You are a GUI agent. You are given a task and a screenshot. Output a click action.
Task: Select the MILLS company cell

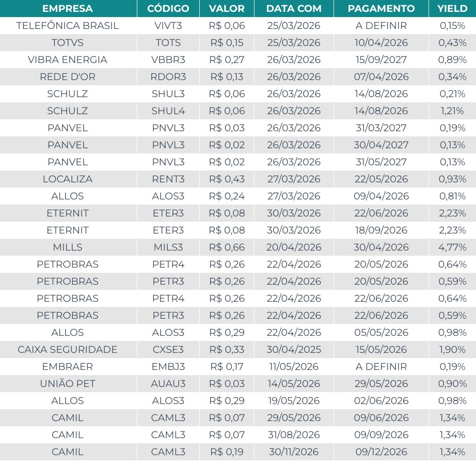point(68,247)
